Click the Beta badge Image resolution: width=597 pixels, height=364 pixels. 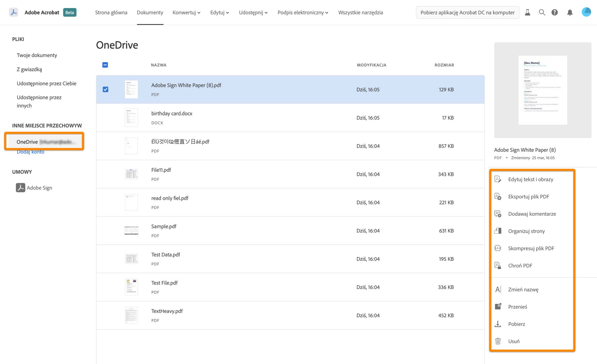tap(70, 12)
